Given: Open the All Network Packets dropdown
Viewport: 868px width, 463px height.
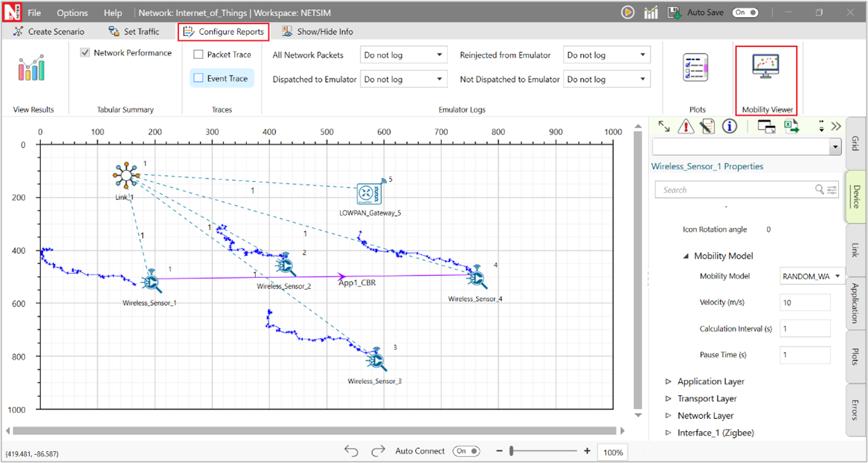Looking at the screenshot, I should pyautogui.click(x=403, y=55).
